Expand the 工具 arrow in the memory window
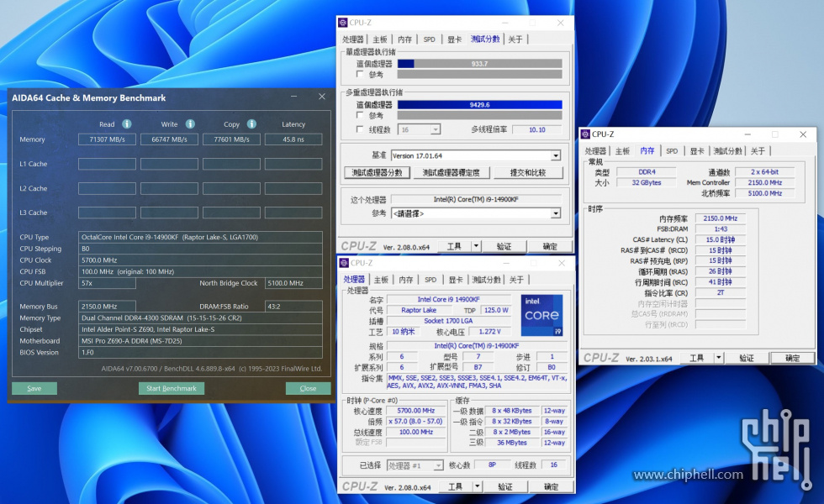The height and width of the screenshot is (504, 824). coord(719,358)
